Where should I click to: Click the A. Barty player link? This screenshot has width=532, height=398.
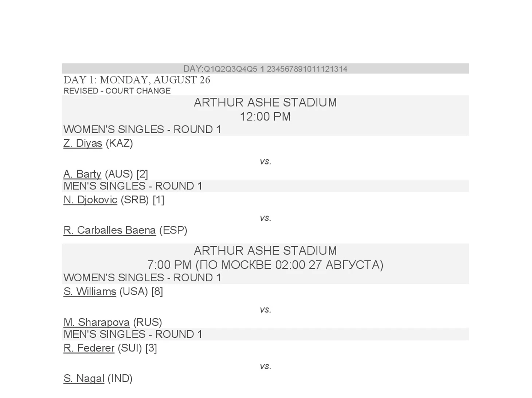click(x=82, y=174)
